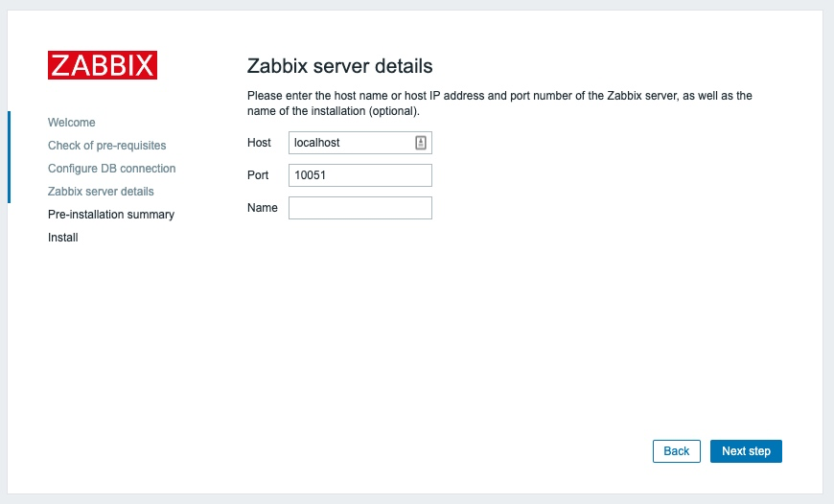
Task: Go to the Welcome step in sidebar
Action: pos(72,123)
